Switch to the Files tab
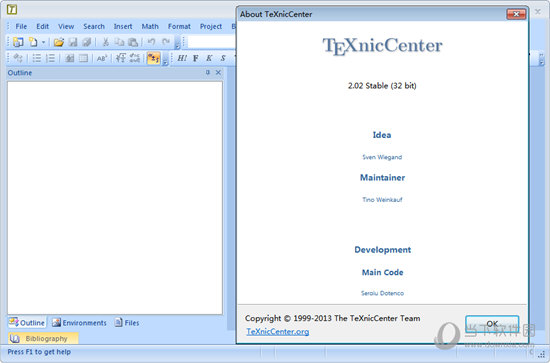Viewport: 550px width, 363px height. tap(127, 322)
